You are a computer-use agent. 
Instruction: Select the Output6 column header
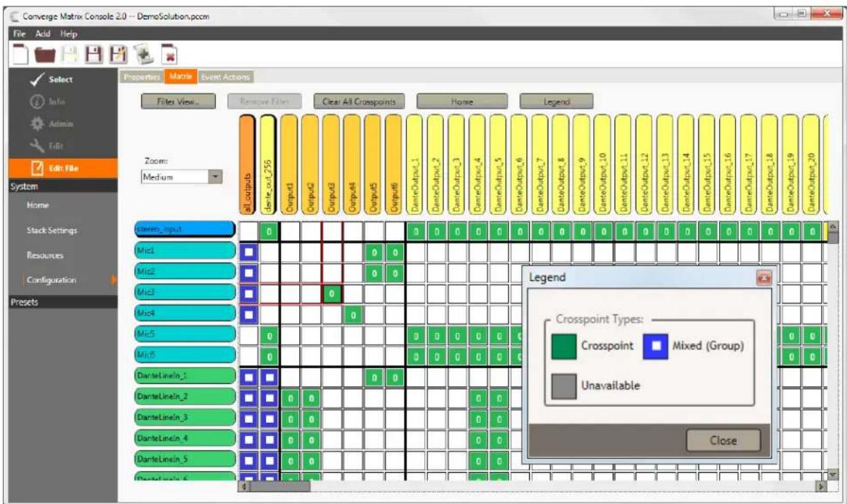[x=395, y=164]
